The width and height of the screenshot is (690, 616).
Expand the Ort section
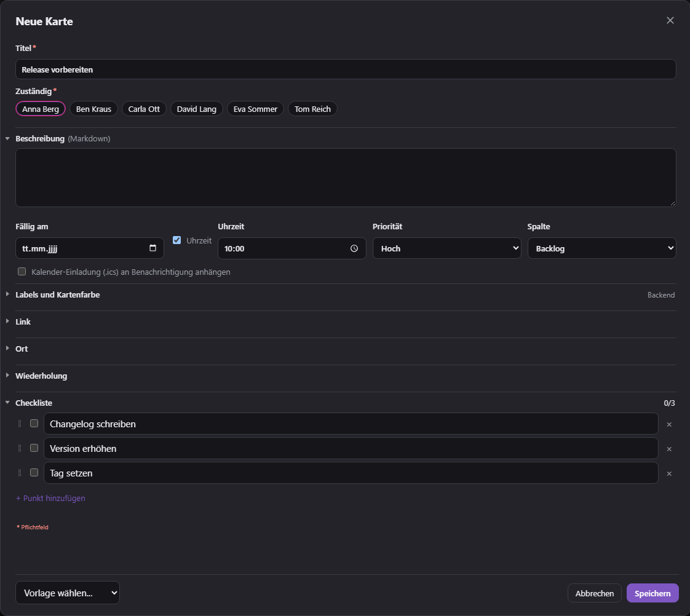[7, 348]
